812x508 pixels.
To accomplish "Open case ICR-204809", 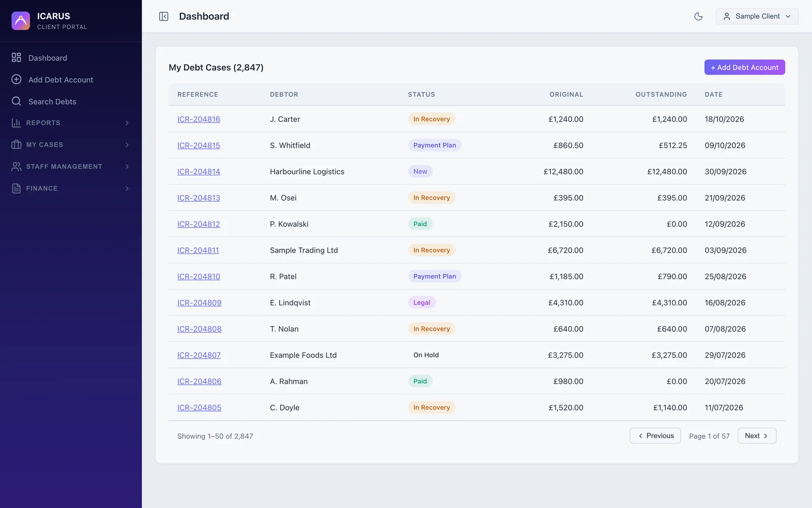I will coord(199,303).
